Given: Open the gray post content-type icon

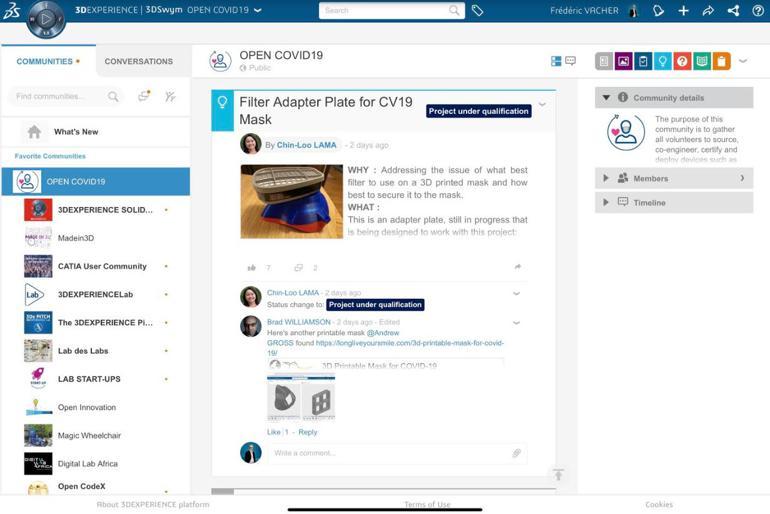Looking at the screenshot, I should tap(604, 61).
